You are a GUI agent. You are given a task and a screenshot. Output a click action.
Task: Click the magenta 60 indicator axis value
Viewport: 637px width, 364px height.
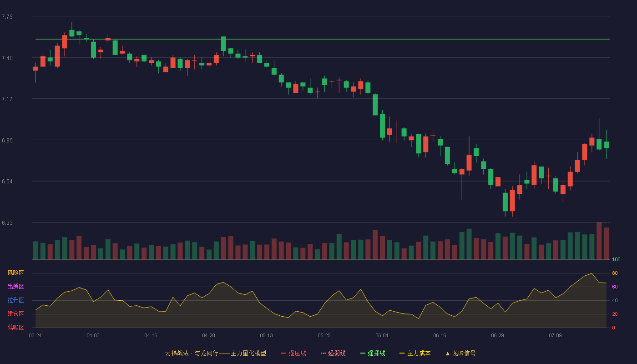[x=615, y=287]
